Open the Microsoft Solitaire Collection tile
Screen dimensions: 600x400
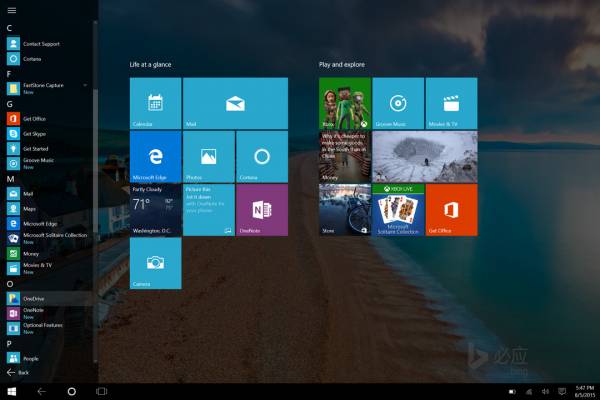(x=398, y=210)
